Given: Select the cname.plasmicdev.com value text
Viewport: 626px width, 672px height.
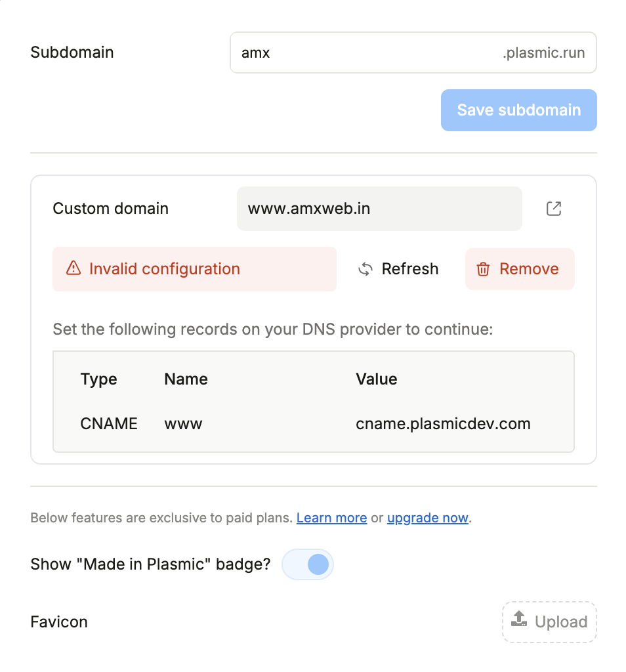Looking at the screenshot, I should [443, 424].
